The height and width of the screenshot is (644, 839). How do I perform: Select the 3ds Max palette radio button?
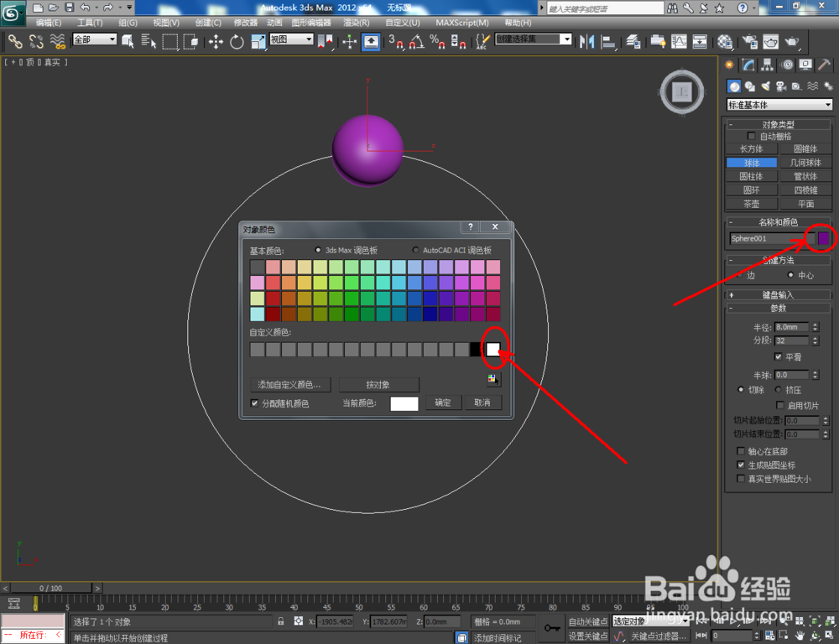pyautogui.click(x=318, y=250)
